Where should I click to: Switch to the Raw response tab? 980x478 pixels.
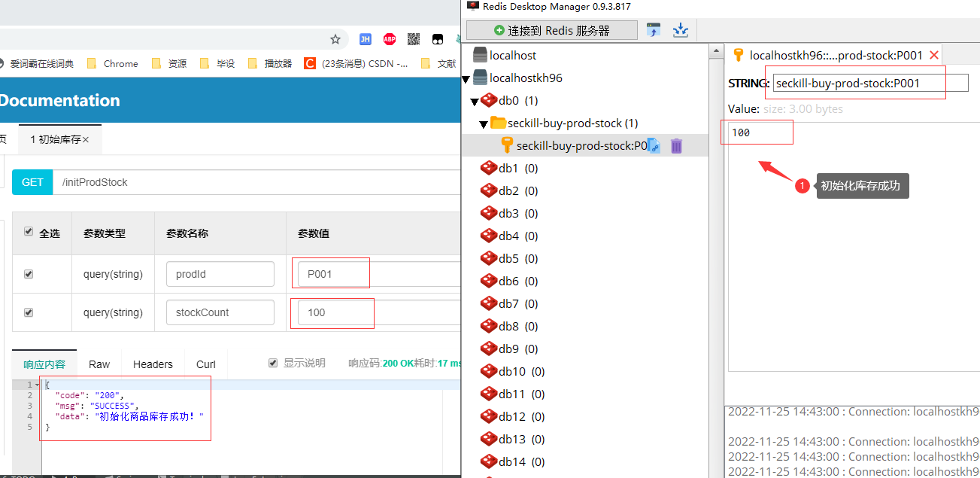[99, 364]
